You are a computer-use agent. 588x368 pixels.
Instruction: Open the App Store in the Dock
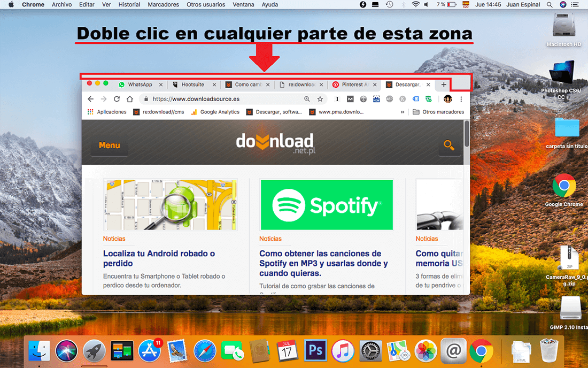pyautogui.click(x=149, y=351)
